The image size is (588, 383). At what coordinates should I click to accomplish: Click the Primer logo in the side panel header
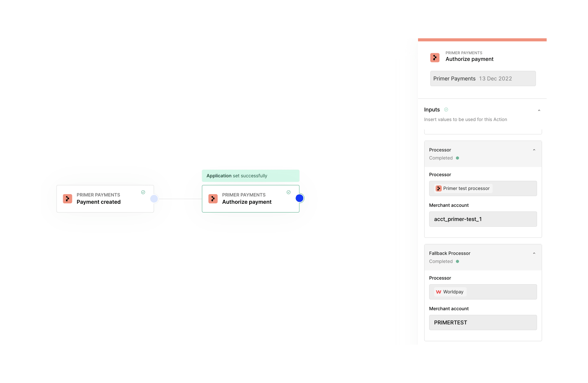435,57
